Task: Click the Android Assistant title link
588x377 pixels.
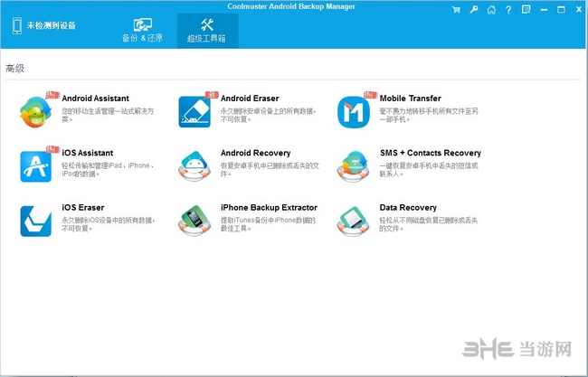Action: [95, 99]
